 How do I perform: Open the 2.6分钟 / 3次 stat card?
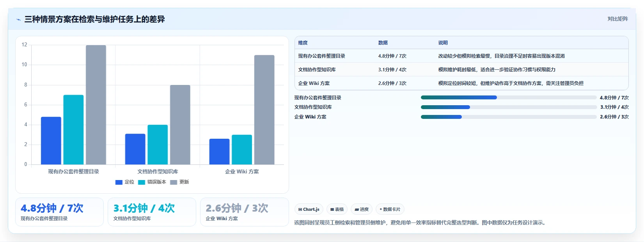[x=245, y=212]
